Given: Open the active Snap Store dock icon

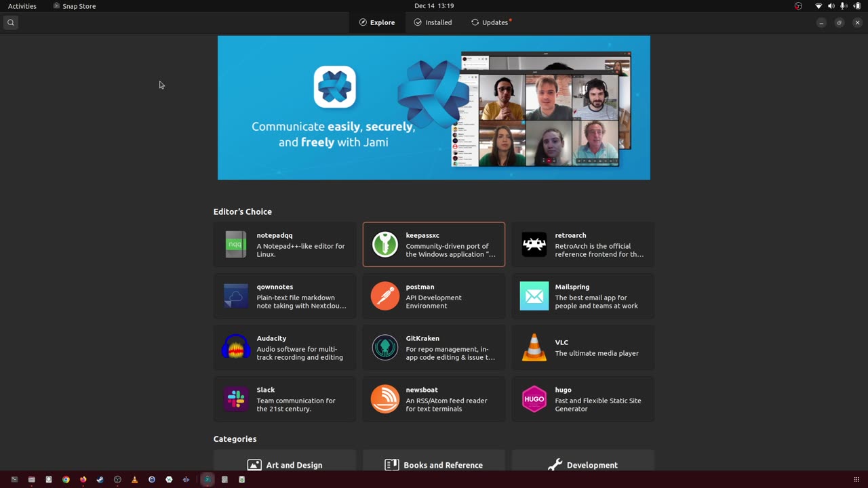Looking at the screenshot, I should (x=207, y=479).
